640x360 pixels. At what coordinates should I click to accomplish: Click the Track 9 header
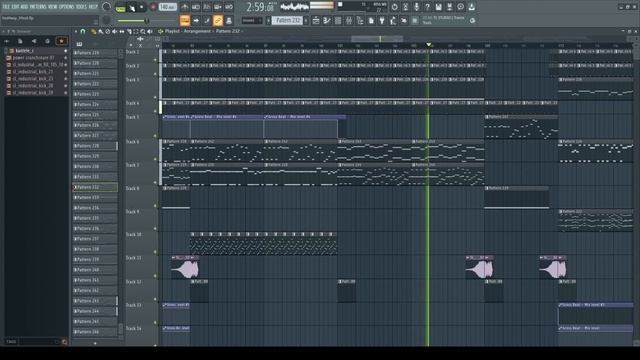pos(142,220)
